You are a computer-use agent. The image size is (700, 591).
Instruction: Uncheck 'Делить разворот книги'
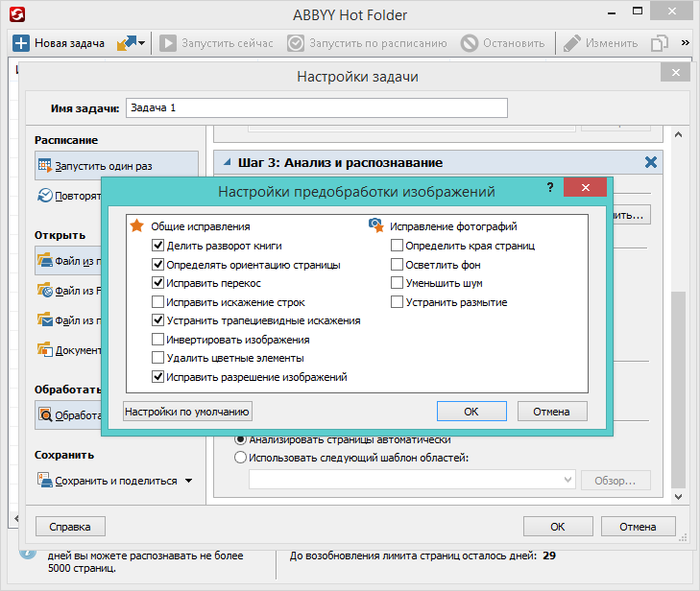158,246
